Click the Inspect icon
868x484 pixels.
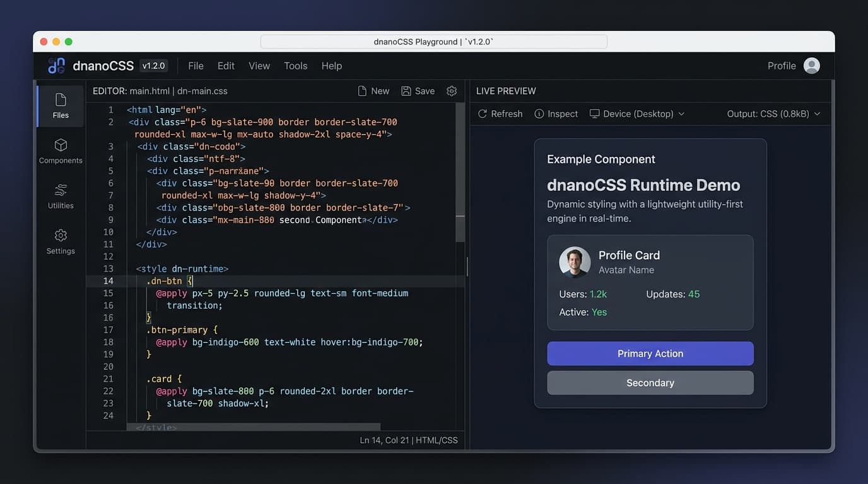point(539,113)
